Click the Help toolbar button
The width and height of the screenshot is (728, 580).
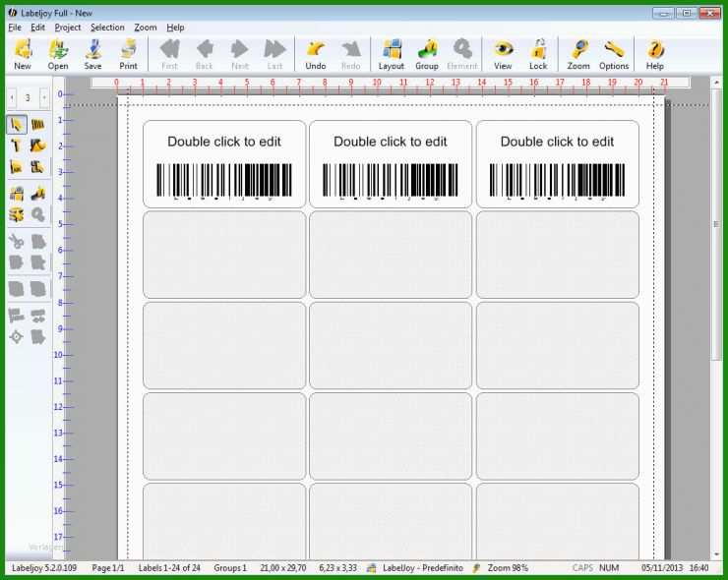654,54
